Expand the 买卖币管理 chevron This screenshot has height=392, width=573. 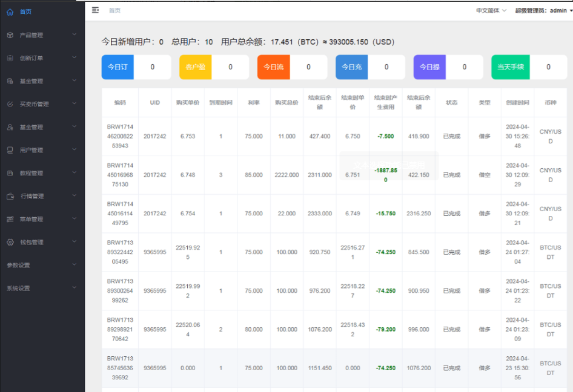[x=74, y=103]
